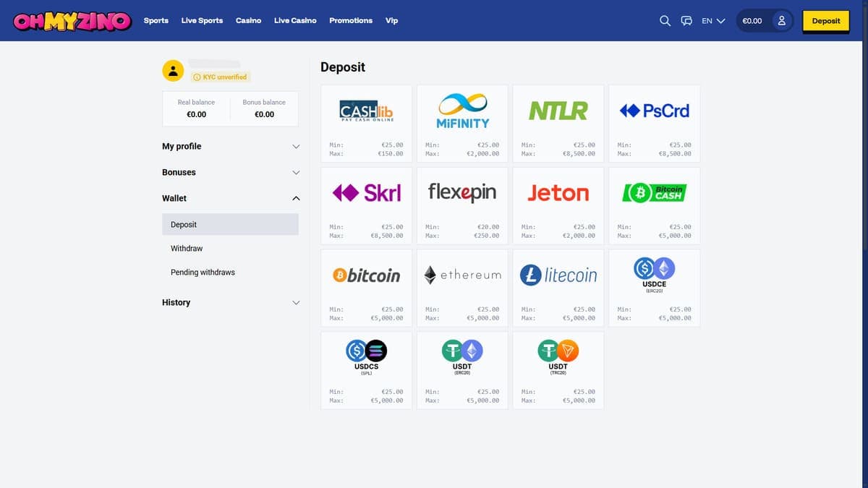Open Live Sports in top navigation
The width and height of the screenshot is (868, 488).
[202, 20]
